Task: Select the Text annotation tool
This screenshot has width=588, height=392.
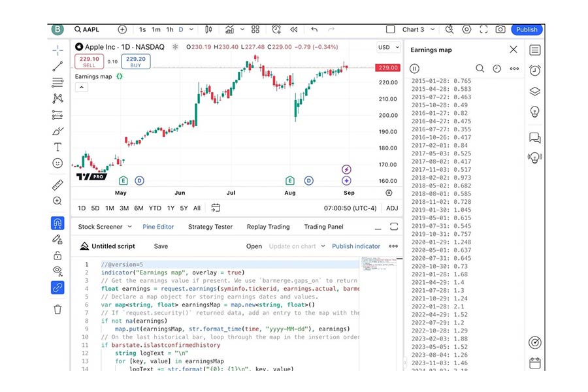Action: [57, 147]
